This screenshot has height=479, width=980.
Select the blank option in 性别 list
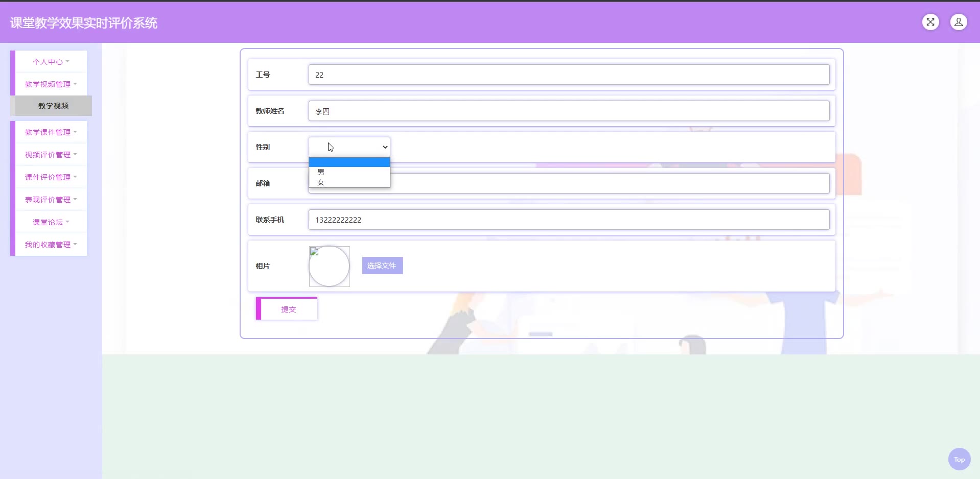tap(349, 162)
